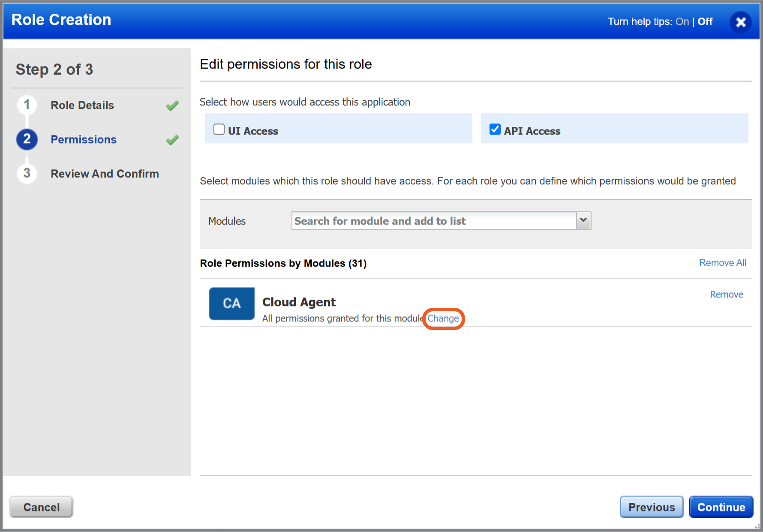Turn help tips Off
Image resolution: width=763 pixels, height=532 pixels.
(x=705, y=22)
